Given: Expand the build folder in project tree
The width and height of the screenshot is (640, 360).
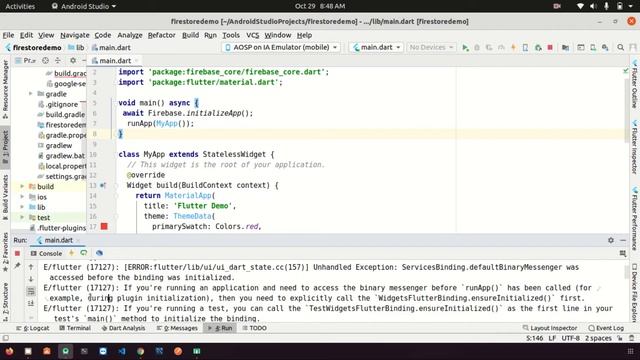Looking at the screenshot, I should pos(22,187).
